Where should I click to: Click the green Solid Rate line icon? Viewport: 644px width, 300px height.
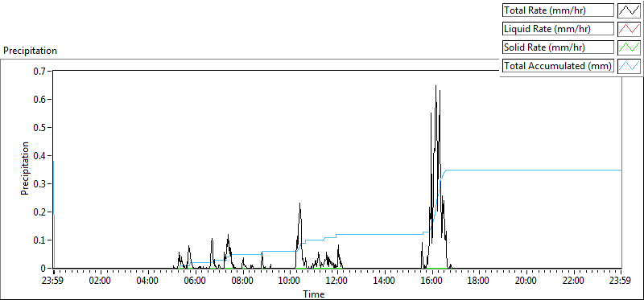[x=630, y=47]
